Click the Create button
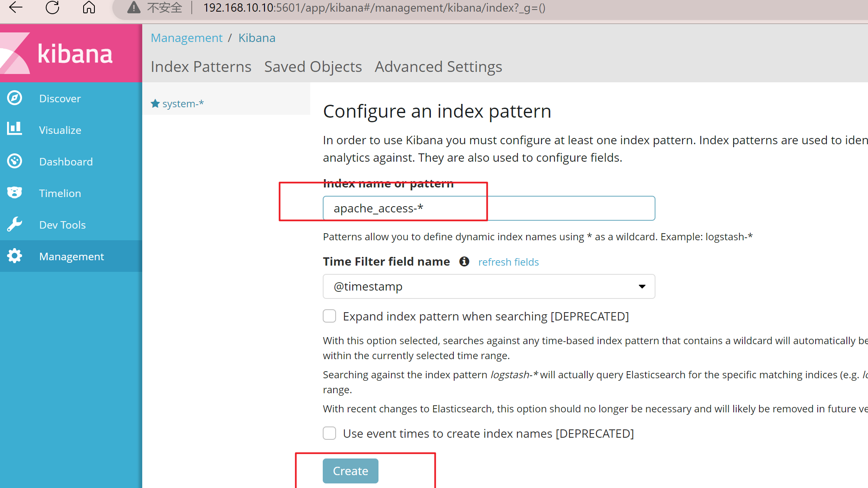 point(351,471)
